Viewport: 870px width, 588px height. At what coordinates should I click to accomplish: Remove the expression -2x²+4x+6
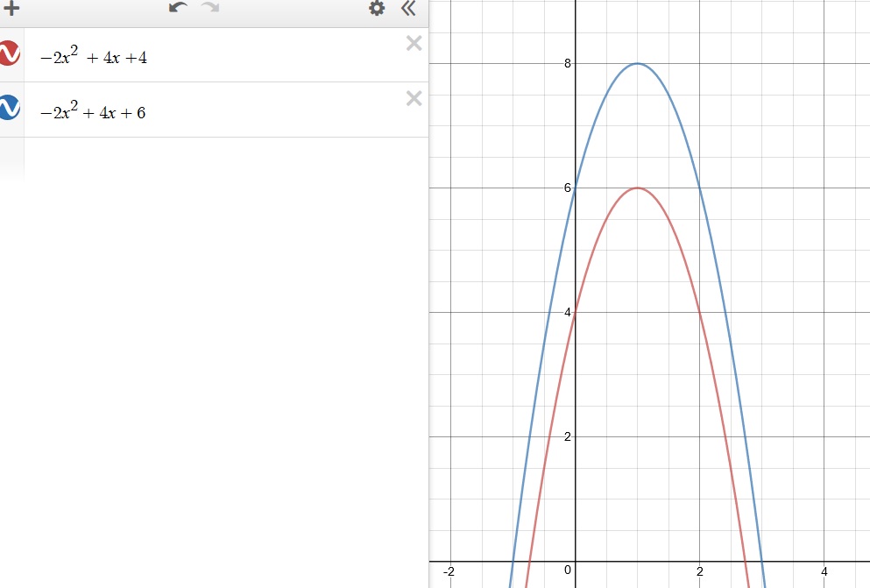pos(414,98)
